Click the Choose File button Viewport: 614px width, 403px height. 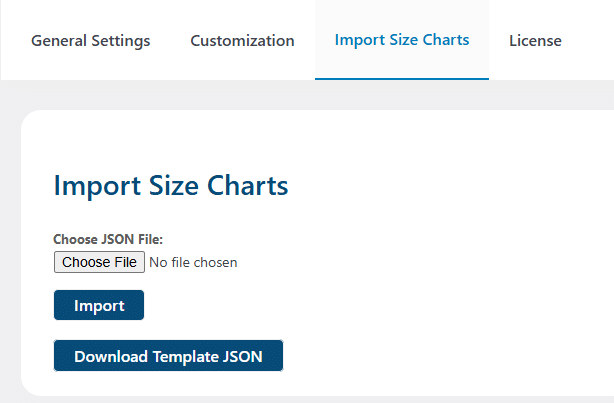point(99,262)
